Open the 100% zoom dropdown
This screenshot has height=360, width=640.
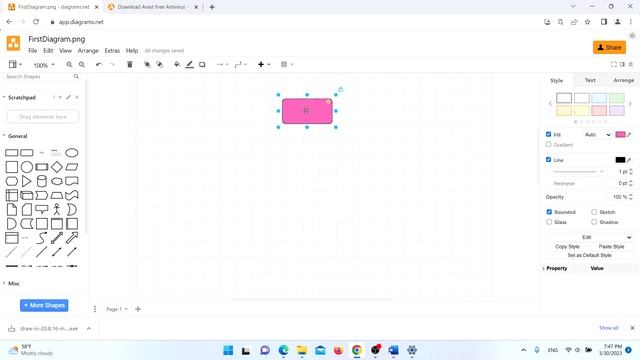tap(44, 65)
